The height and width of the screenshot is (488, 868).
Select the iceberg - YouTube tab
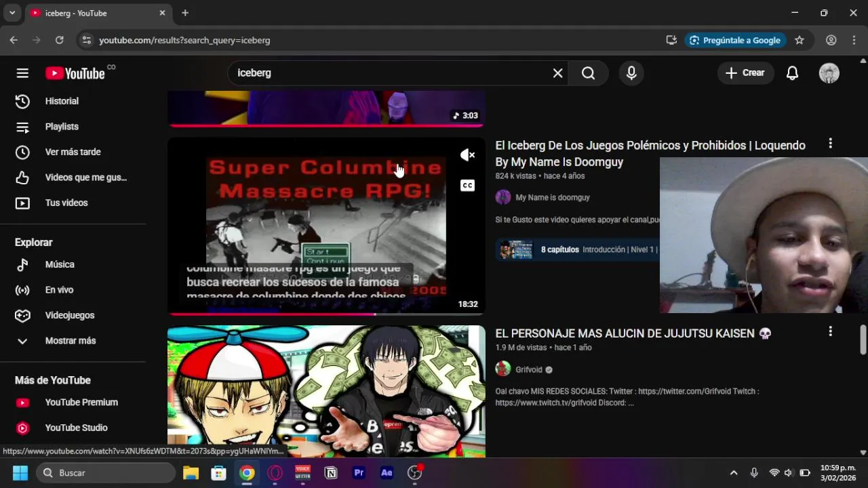(x=98, y=13)
